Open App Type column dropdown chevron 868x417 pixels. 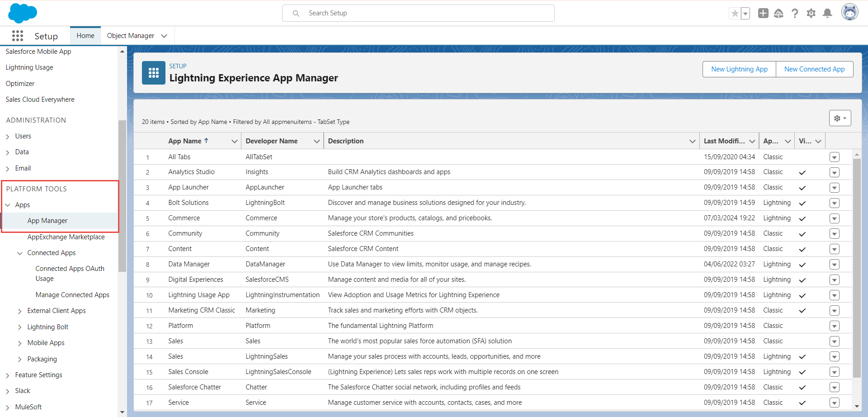(x=788, y=142)
